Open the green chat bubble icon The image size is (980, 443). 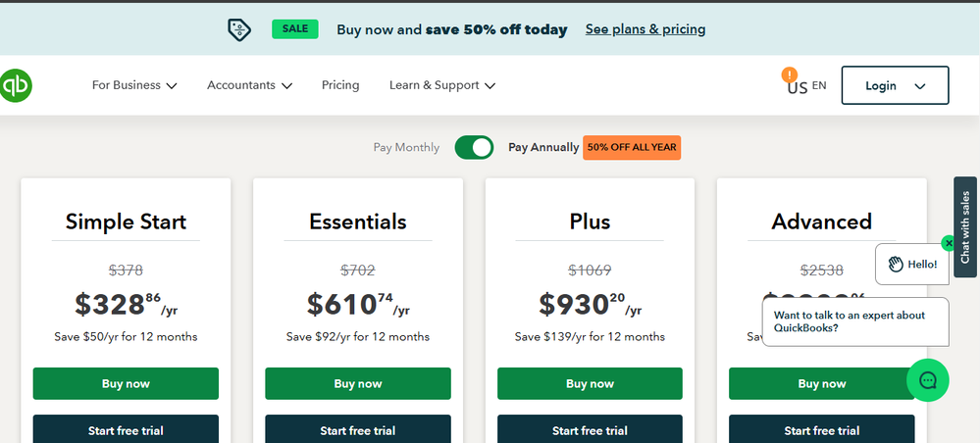pyautogui.click(x=927, y=380)
